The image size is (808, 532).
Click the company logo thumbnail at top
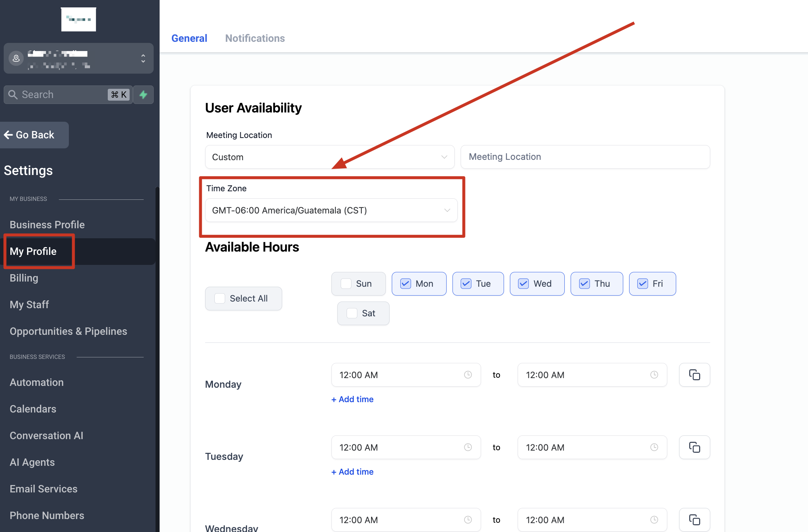(x=79, y=19)
